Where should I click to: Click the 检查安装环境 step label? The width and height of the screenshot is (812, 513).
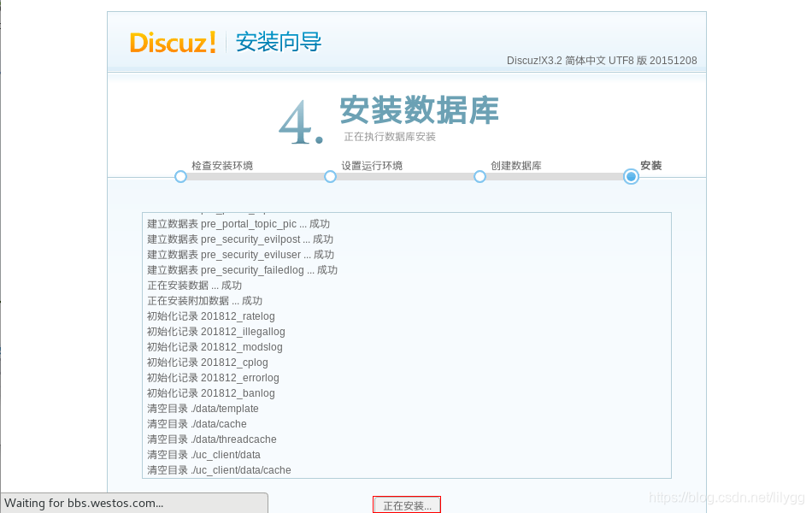pos(222,166)
